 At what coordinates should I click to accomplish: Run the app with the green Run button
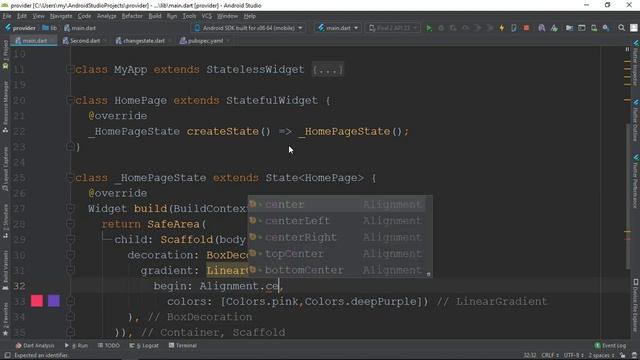click(x=429, y=28)
